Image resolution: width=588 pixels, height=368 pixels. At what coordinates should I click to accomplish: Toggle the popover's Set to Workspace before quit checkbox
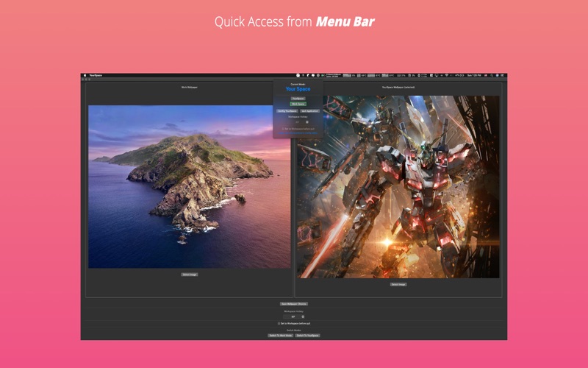283,129
